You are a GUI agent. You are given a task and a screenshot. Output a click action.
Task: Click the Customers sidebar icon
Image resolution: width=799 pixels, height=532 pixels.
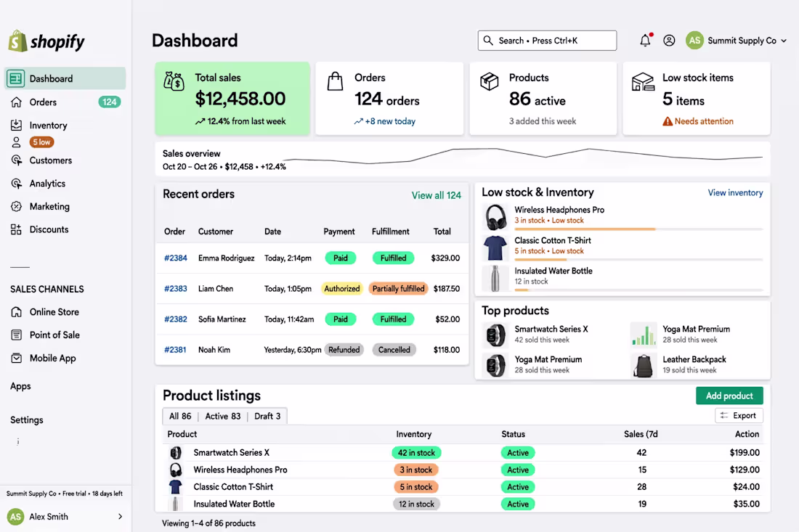click(16, 160)
